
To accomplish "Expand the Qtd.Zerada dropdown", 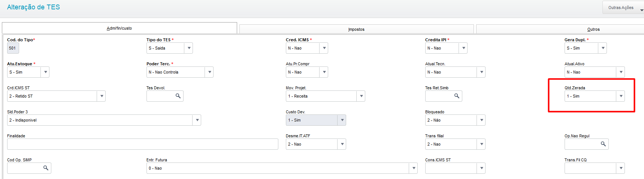I will point(621,96).
